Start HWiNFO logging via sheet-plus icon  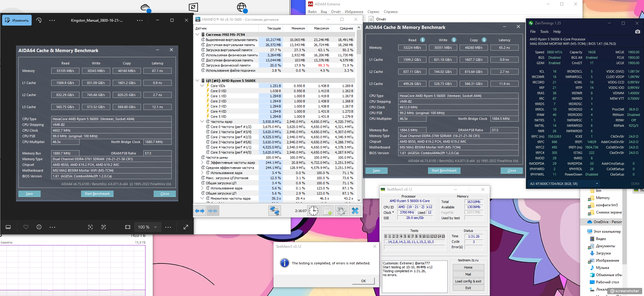click(327, 211)
